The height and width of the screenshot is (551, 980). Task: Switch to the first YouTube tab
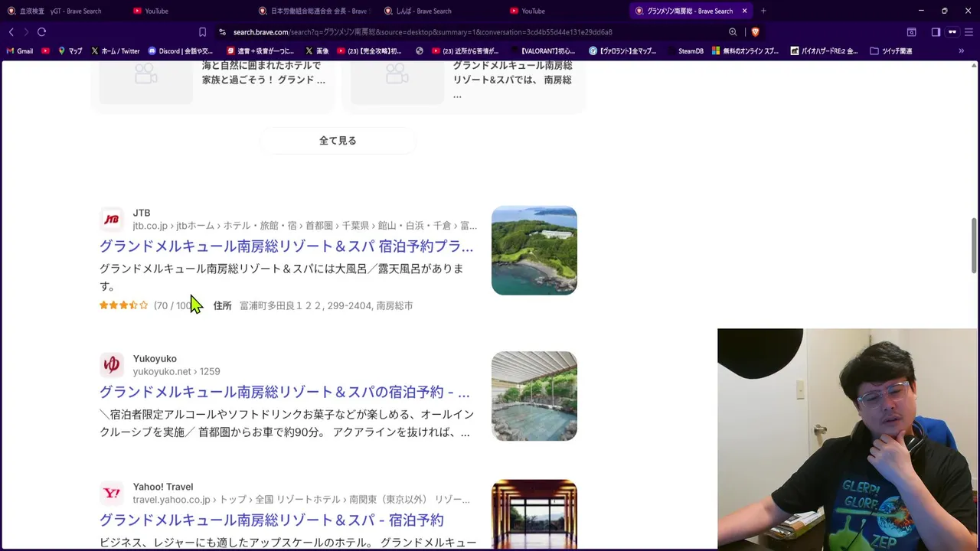click(x=184, y=11)
